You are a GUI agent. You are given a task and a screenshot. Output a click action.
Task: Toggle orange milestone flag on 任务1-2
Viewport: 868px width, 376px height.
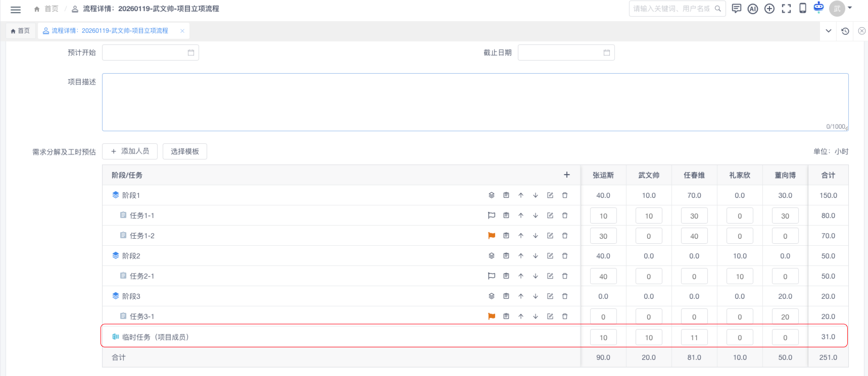pyautogui.click(x=492, y=236)
